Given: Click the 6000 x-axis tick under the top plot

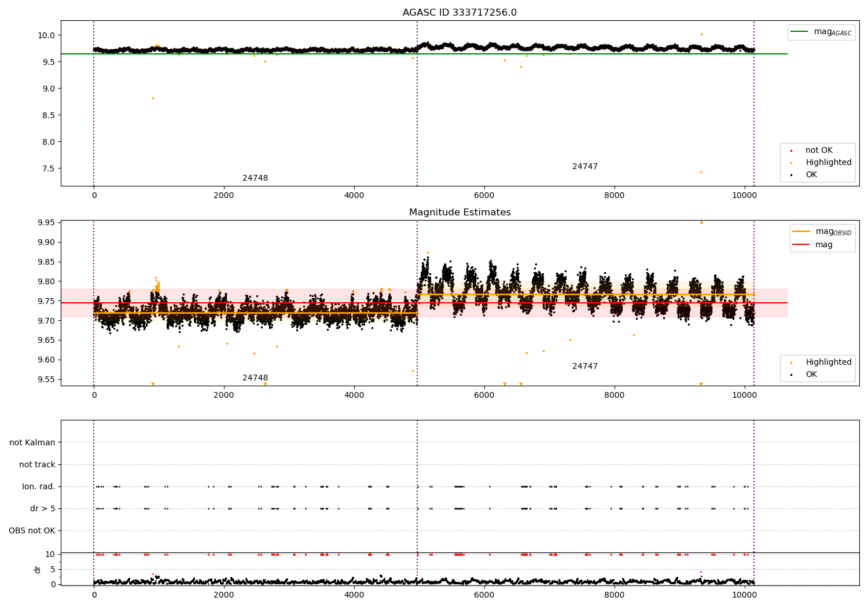Looking at the screenshot, I should pos(484,195).
